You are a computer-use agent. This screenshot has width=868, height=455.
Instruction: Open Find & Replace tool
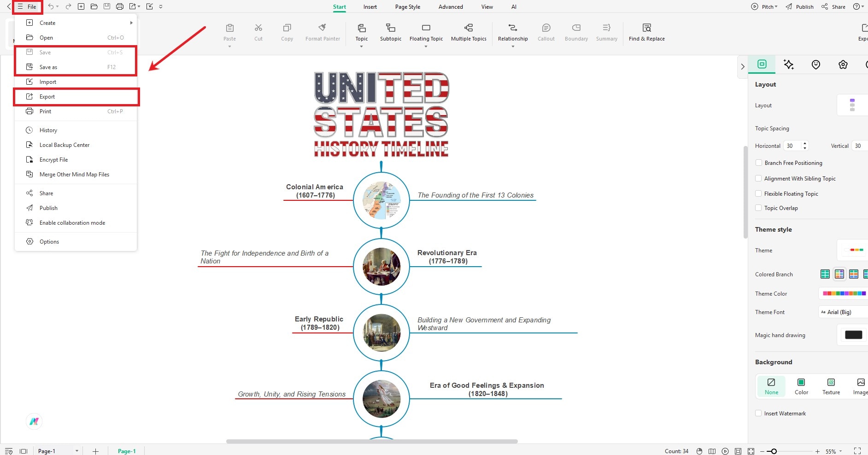coord(646,32)
